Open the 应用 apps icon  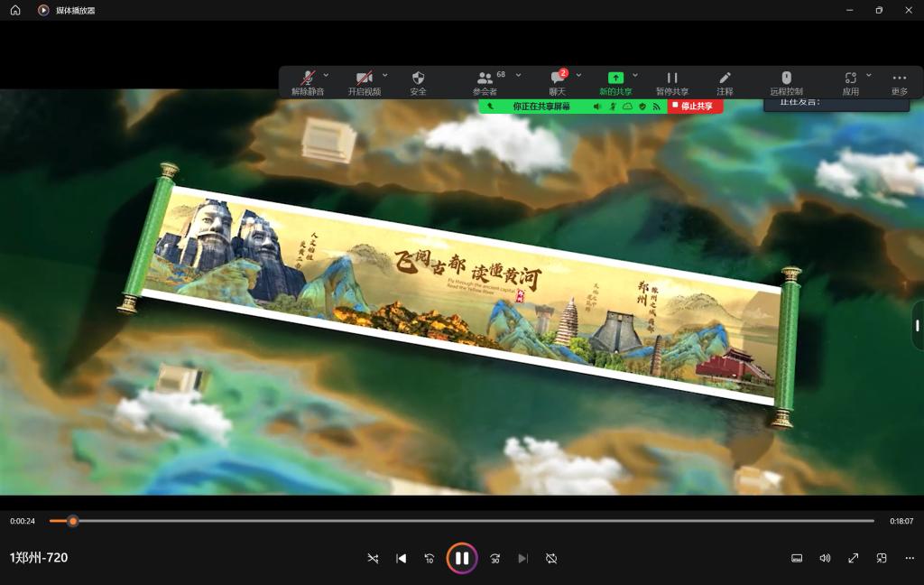pos(850,80)
